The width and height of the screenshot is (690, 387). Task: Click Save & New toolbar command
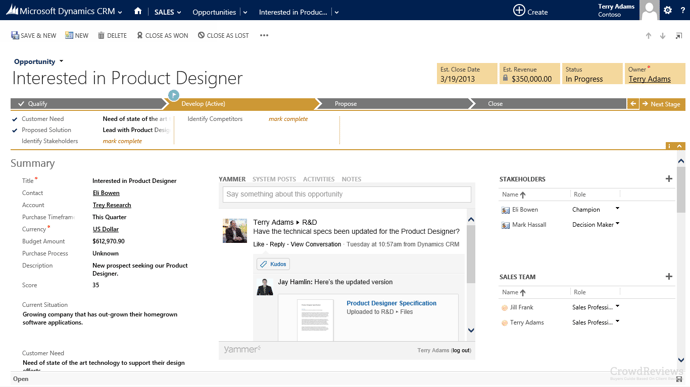pyautogui.click(x=34, y=35)
